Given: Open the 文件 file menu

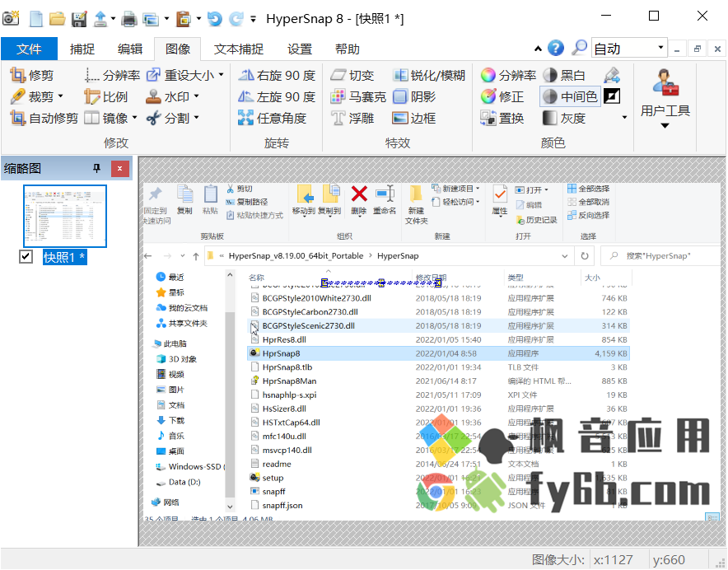Looking at the screenshot, I should coord(29,49).
